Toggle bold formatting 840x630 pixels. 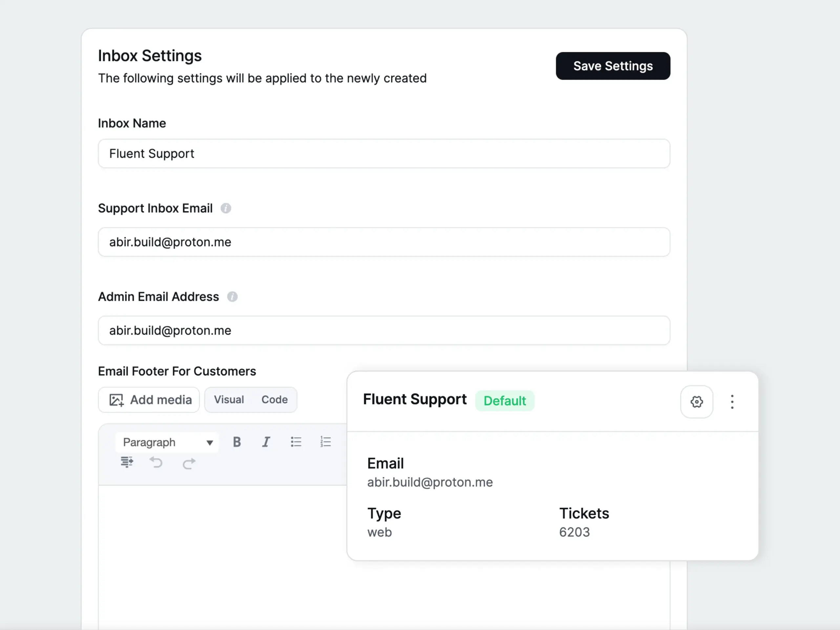coord(237,442)
